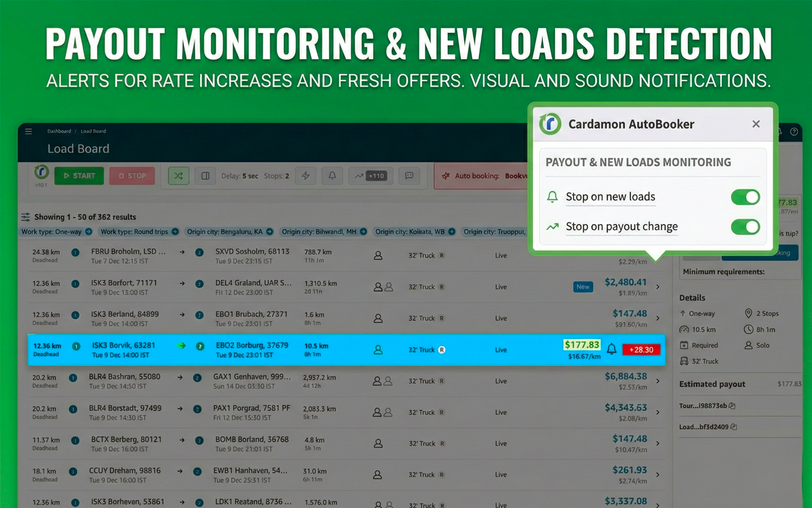The height and width of the screenshot is (508, 812).
Task: Click the New badge on the Graland row
Action: pos(583,287)
